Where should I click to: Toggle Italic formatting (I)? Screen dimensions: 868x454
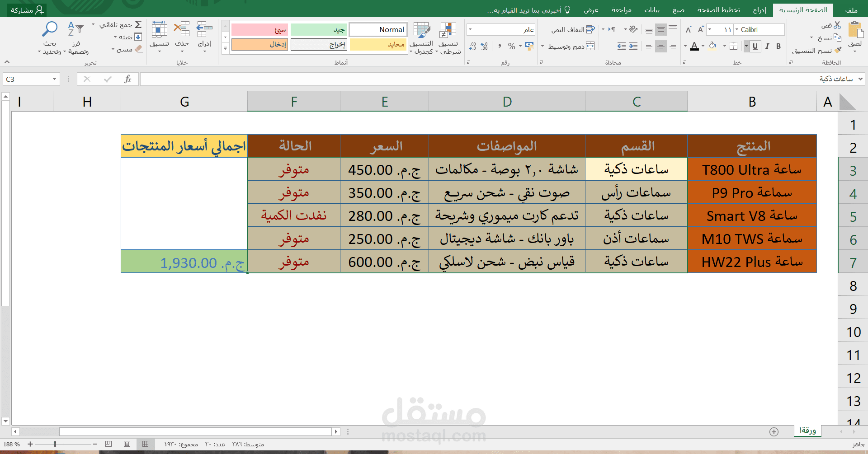(x=767, y=46)
